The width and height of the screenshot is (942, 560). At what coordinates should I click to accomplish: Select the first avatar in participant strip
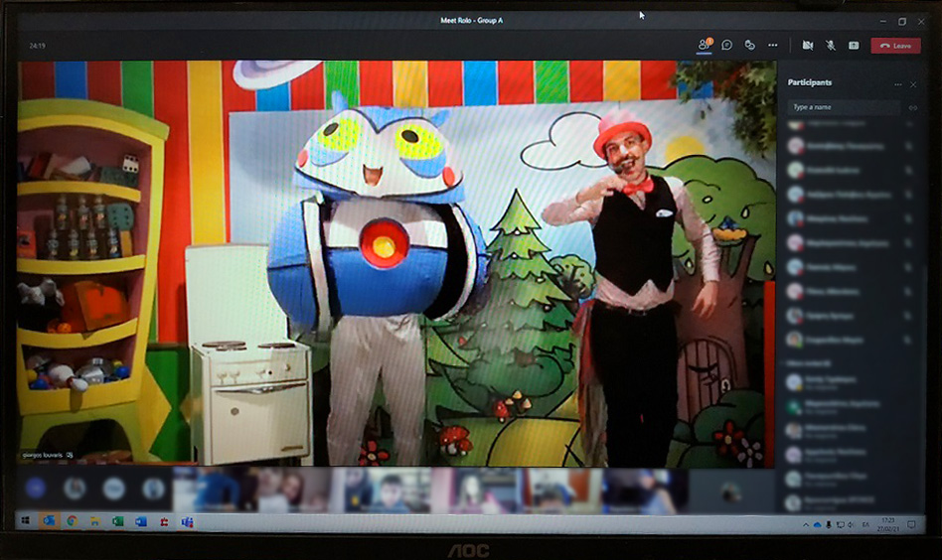point(36,488)
